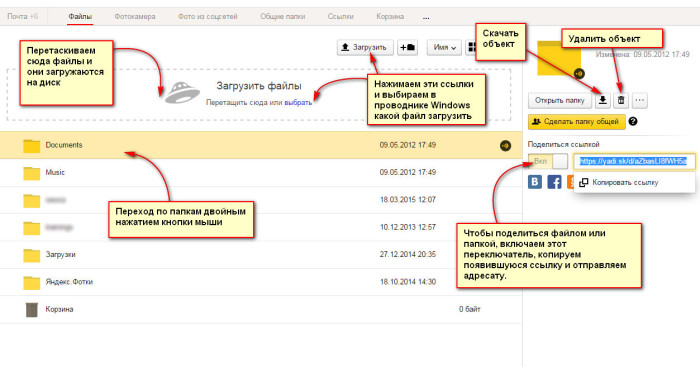Viewport: 700px width, 367px height.
Task: Create new folder with plus-folder icon
Action: click(407, 47)
